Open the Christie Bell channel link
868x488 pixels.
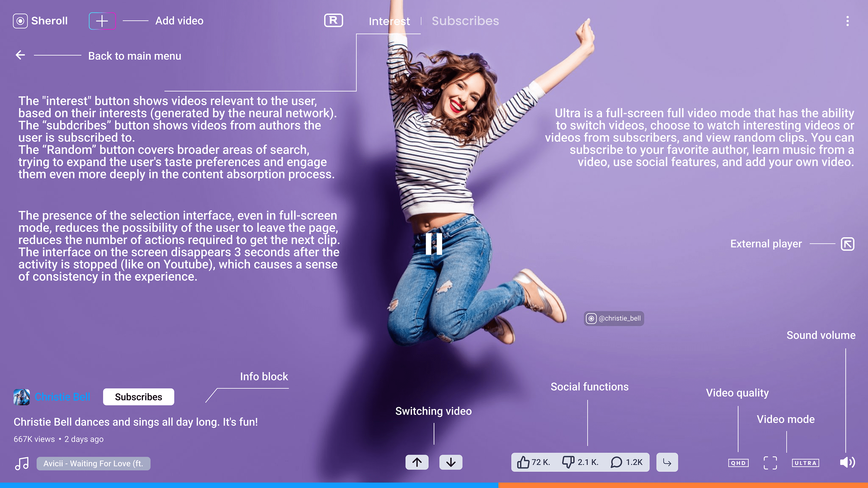[62, 397]
